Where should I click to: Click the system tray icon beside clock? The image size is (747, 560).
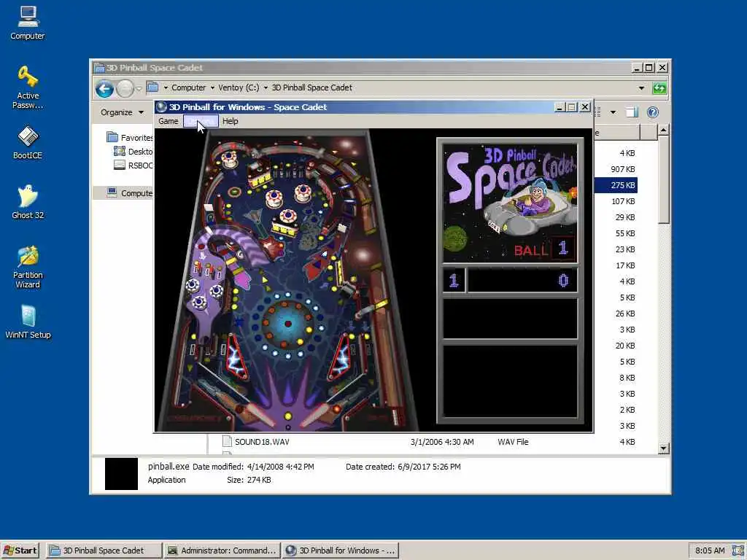click(738, 551)
